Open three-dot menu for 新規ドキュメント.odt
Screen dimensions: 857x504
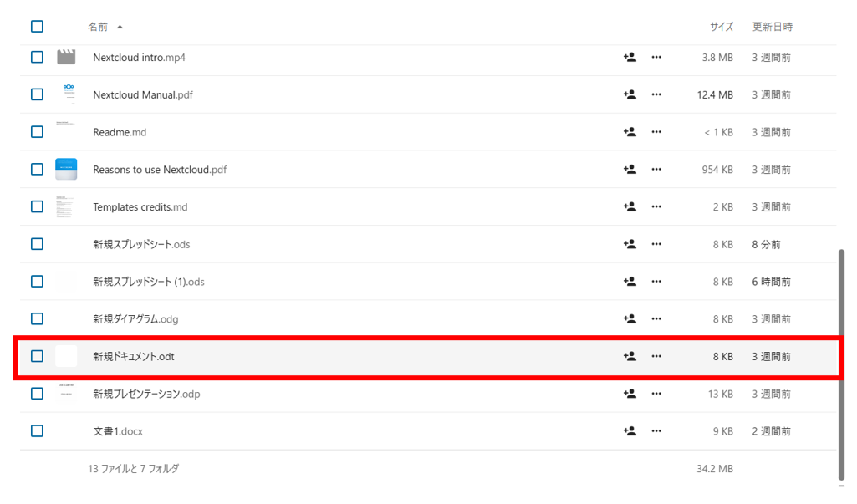coord(656,357)
